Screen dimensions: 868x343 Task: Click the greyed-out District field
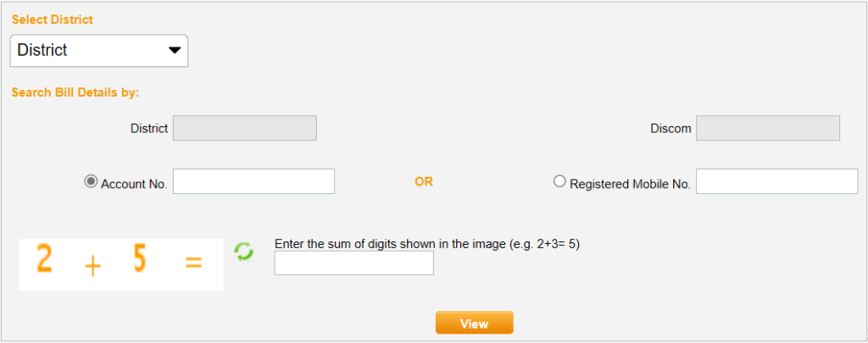click(244, 129)
